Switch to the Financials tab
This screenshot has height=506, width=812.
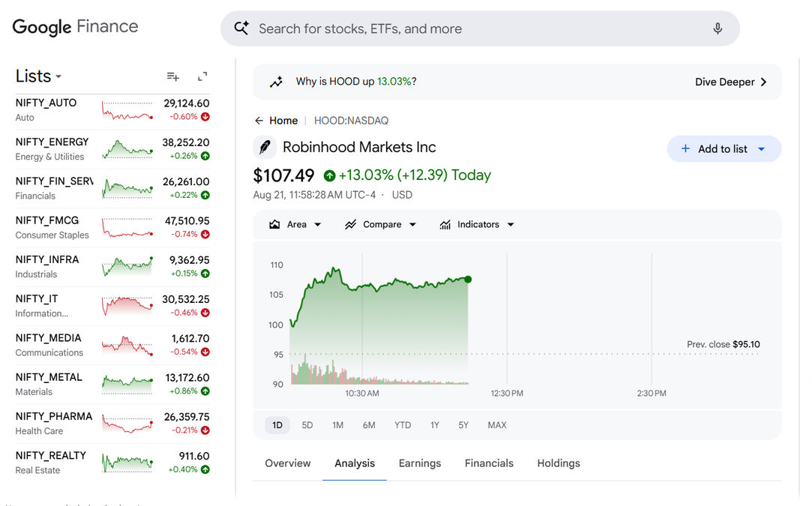(x=489, y=463)
